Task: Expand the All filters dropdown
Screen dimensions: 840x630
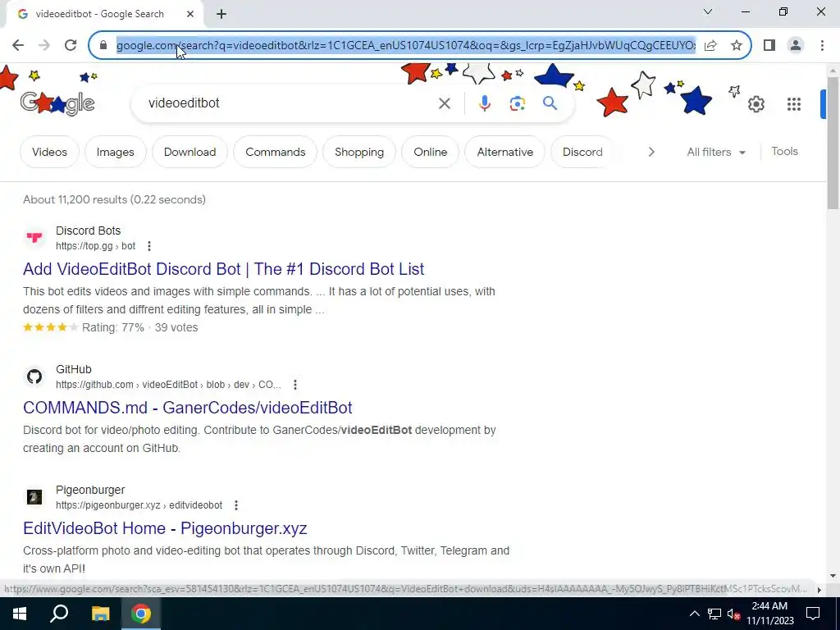Action: [x=715, y=152]
